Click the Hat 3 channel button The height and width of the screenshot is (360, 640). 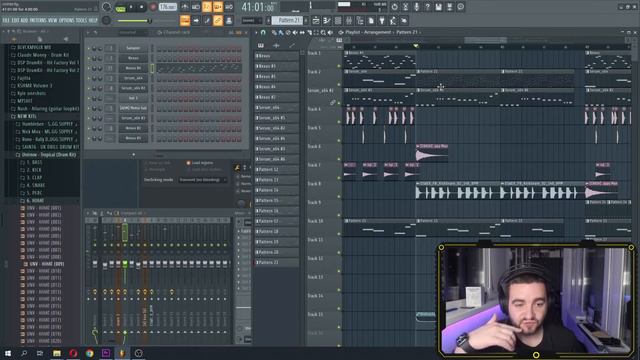[133, 98]
